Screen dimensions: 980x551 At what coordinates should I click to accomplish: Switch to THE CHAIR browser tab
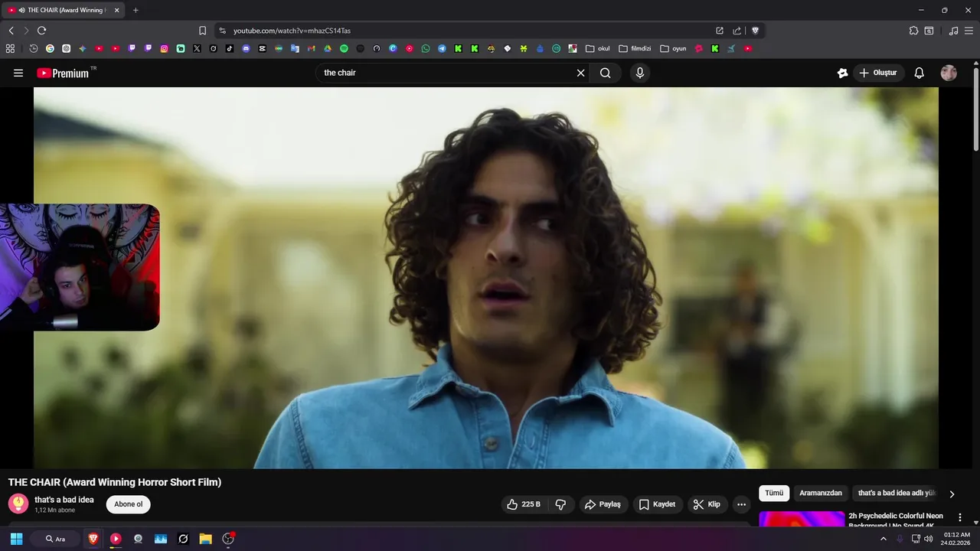(61, 10)
